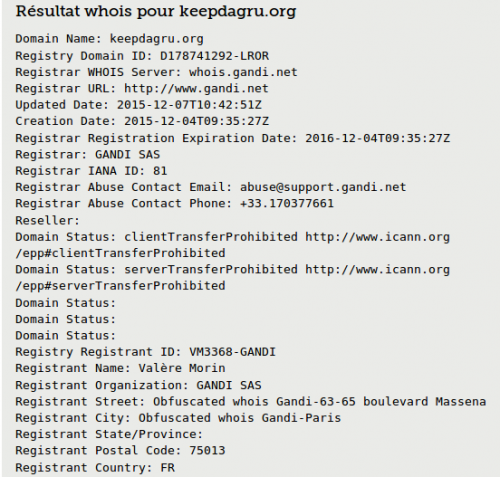
Task: Click the Creation Date value 2015-12-04T09:35:27Z
Action: [x=196, y=121]
